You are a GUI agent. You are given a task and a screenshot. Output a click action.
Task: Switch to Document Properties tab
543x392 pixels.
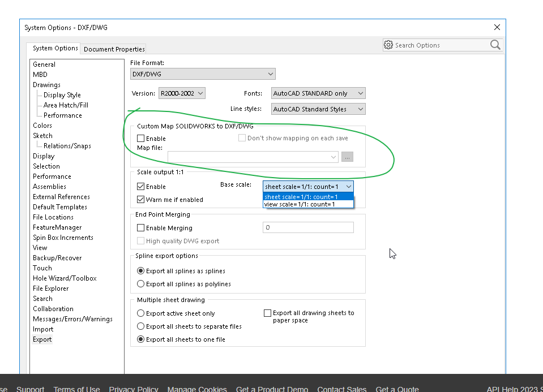[114, 49]
